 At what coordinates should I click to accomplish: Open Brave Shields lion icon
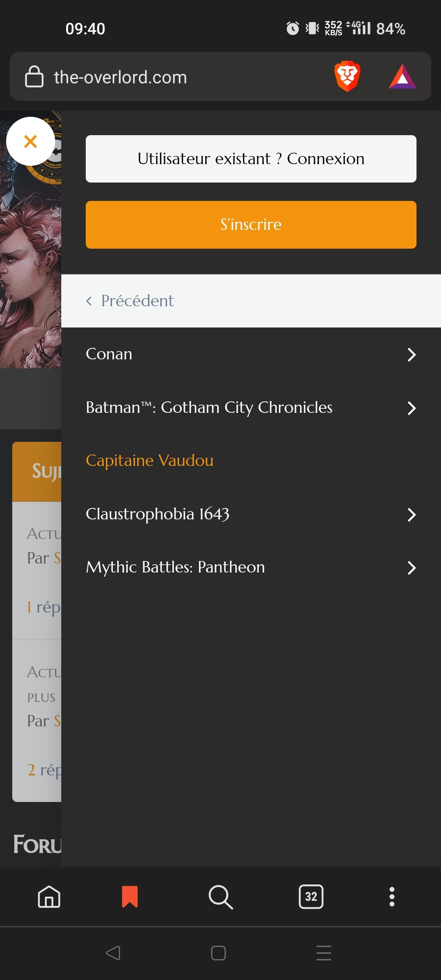pyautogui.click(x=347, y=76)
